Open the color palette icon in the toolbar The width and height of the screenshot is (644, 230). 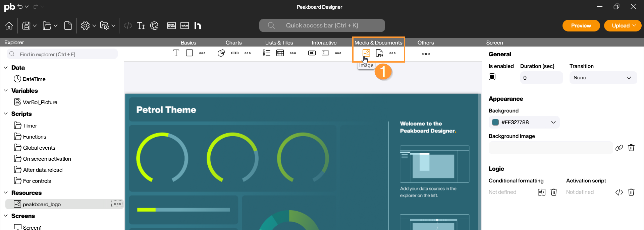pyautogui.click(x=154, y=26)
